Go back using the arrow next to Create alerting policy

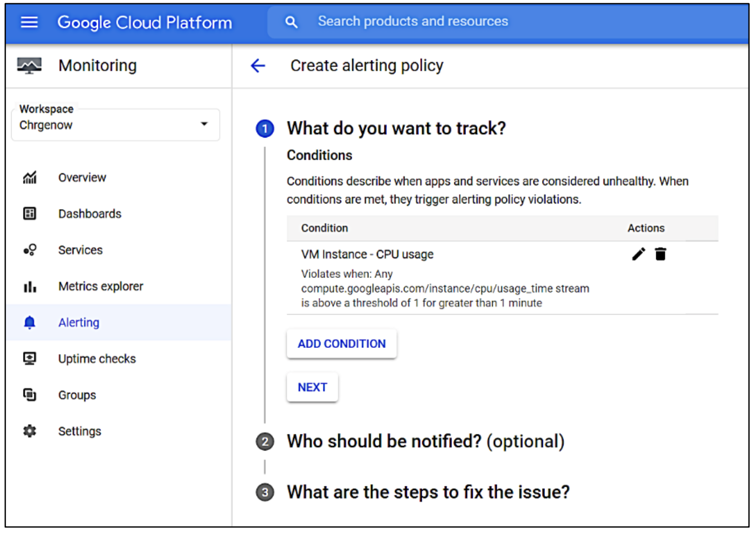click(258, 65)
